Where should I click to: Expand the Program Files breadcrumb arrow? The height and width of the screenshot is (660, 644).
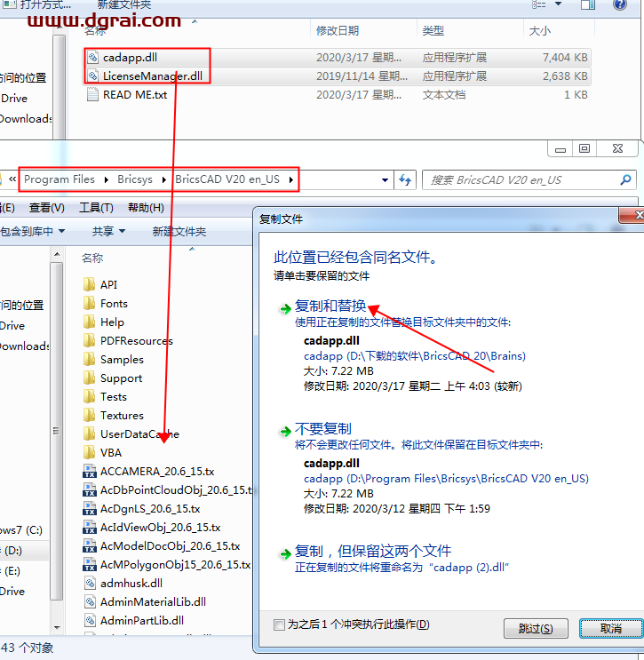[x=107, y=179]
